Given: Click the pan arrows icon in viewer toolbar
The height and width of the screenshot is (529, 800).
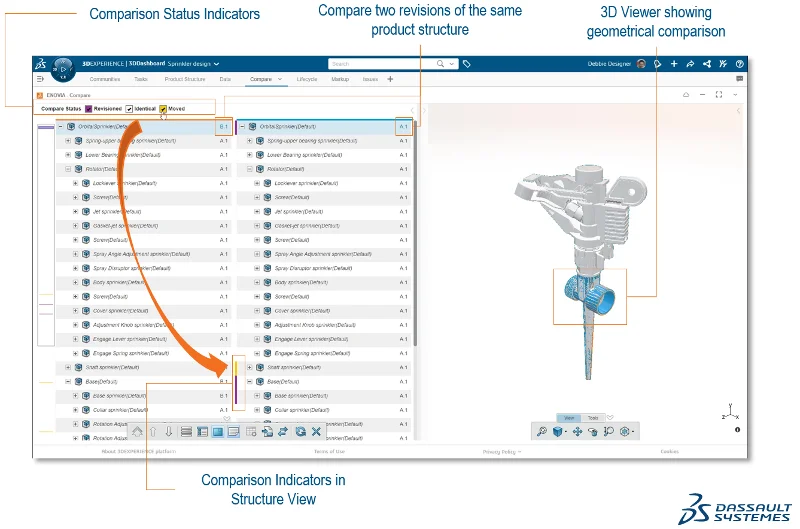Looking at the screenshot, I should click(577, 431).
